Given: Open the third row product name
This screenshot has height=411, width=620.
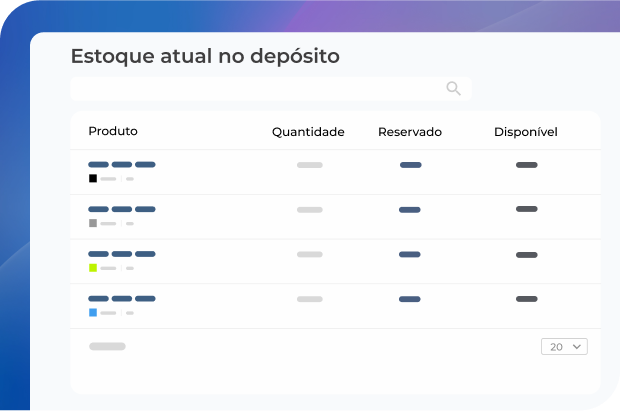Looking at the screenshot, I should click(x=122, y=254).
